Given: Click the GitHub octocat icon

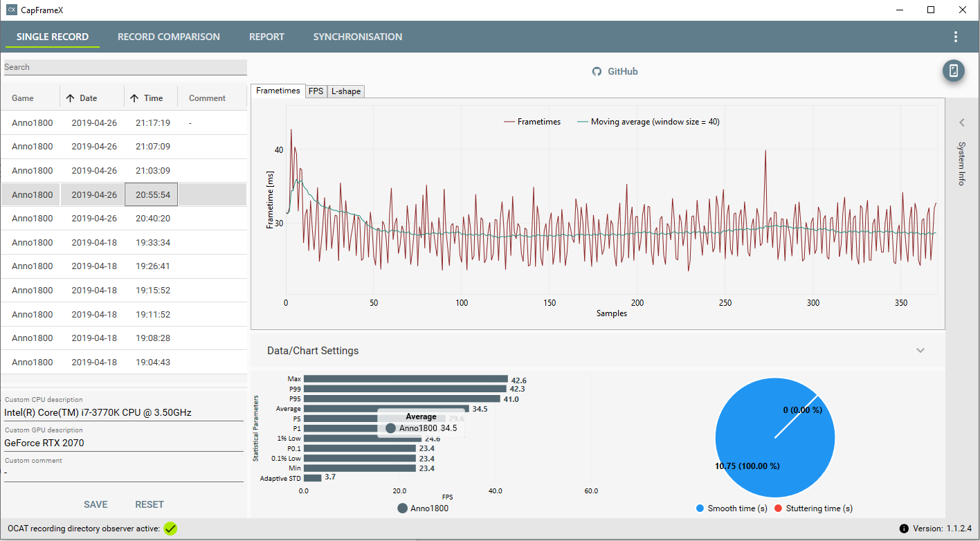Looking at the screenshot, I should (x=597, y=71).
